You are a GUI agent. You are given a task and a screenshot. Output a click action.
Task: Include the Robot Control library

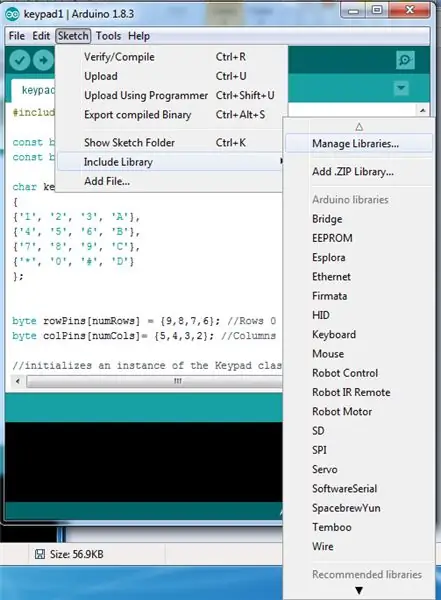359,373
